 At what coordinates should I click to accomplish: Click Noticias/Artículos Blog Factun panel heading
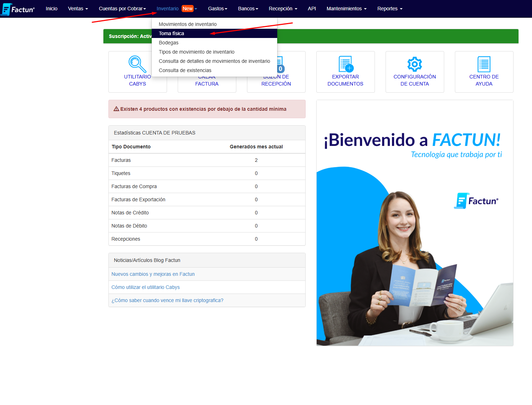(207, 260)
